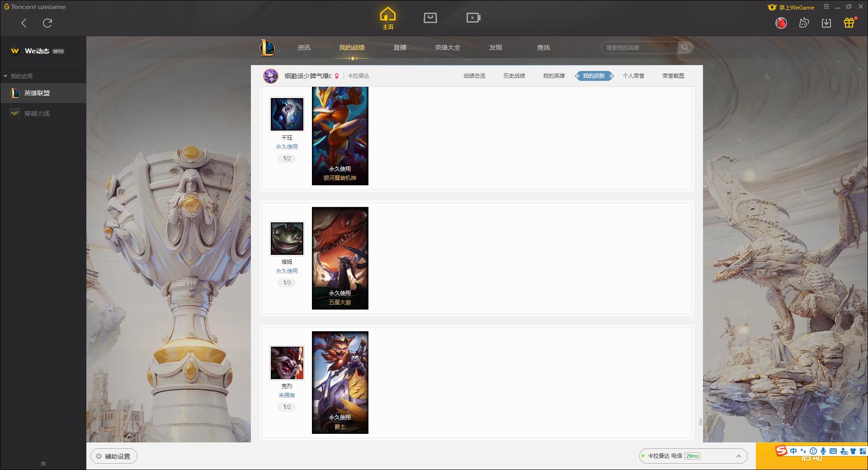Click the Sogou input method S logo

781,451
